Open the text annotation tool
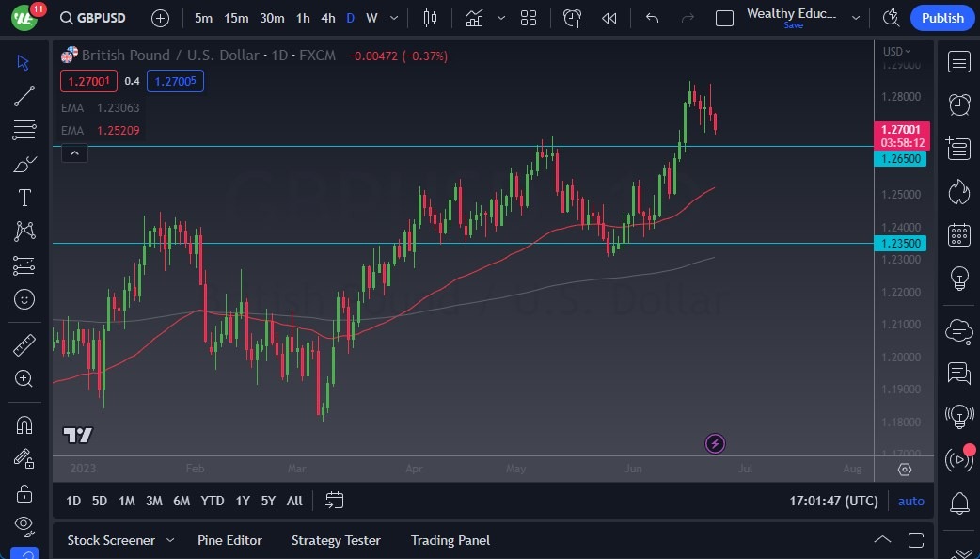Image resolution: width=980 pixels, height=559 pixels. point(24,198)
